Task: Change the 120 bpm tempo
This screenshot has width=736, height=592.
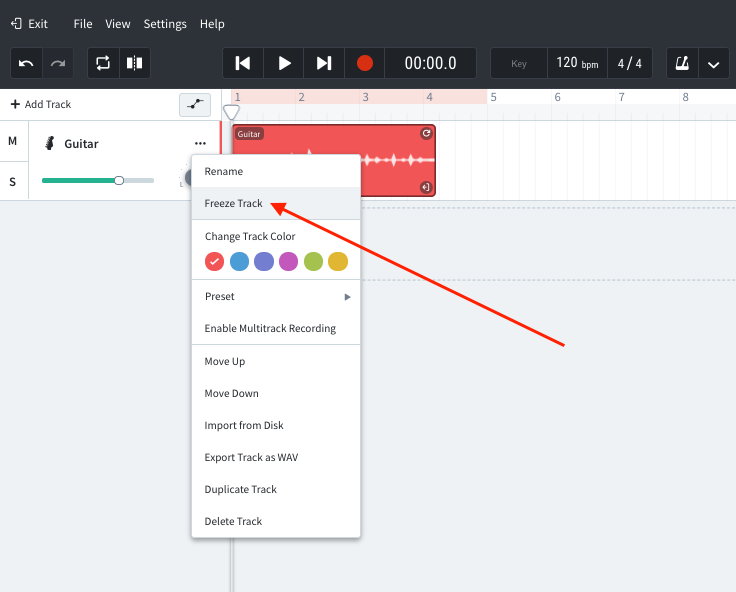Action: tap(577, 63)
